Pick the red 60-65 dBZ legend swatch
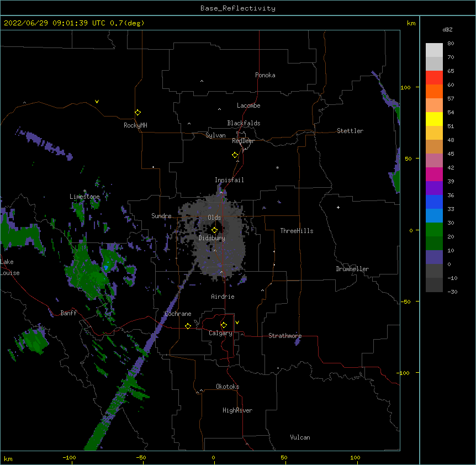Image resolution: width=476 pixels, height=465 pixels. pyautogui.click(x=434, y=77)
